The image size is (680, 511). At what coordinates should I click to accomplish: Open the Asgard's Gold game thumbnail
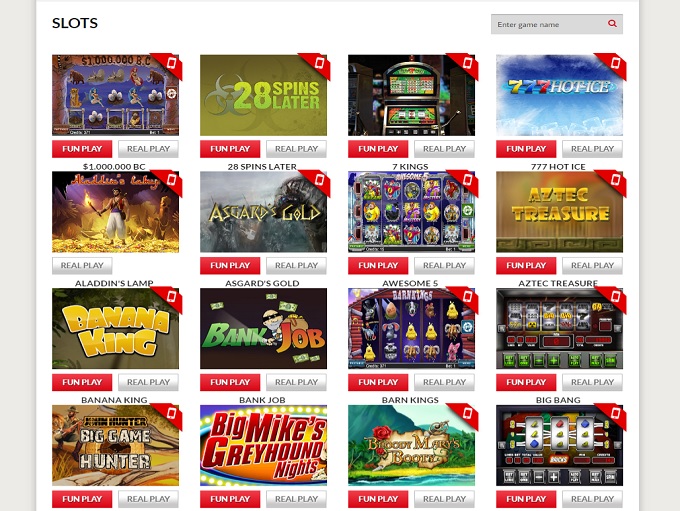pyautogui.click(x=263, y=212)
